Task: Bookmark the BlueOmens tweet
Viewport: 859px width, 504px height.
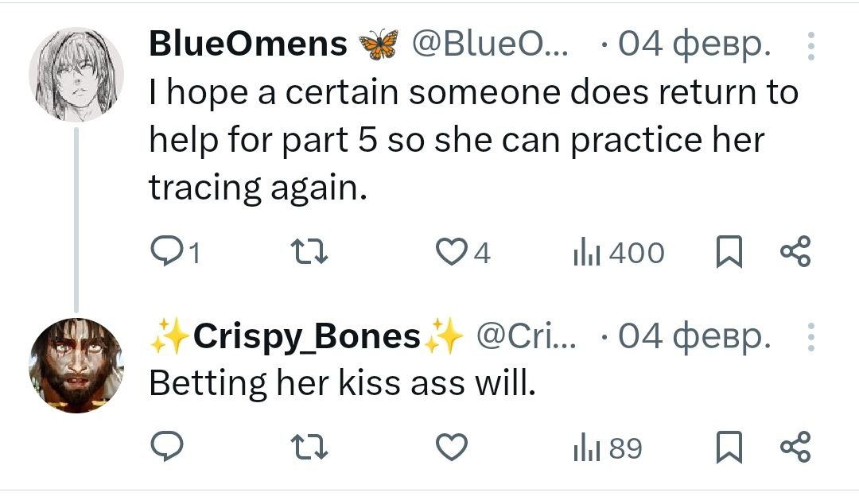Action: click(x=729, y=251)
